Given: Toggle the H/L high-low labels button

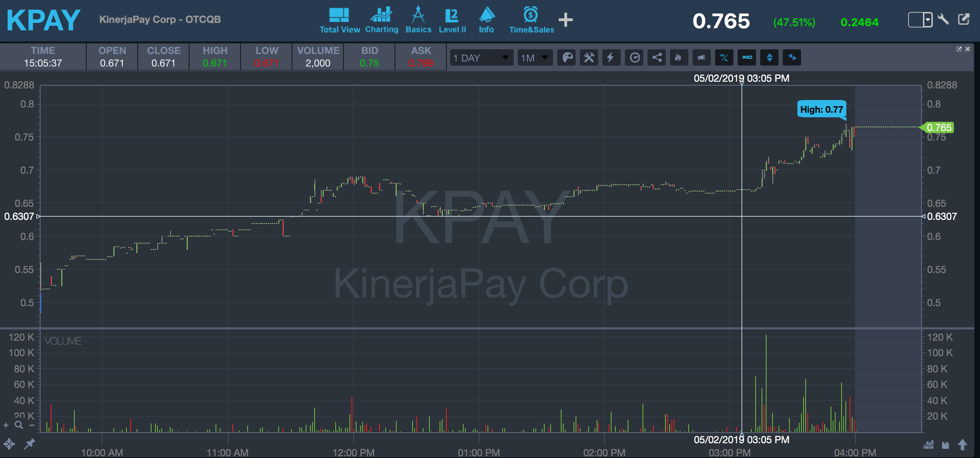Looking at the screenshot, I should pos(724,58).
